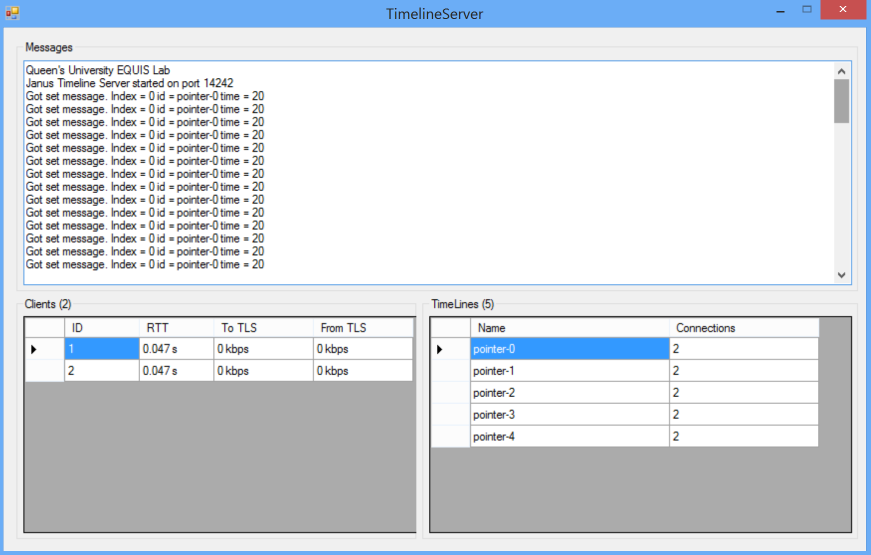Sort Clients table by ID column header
Image resolution: width=871 pixels, height=555 pixels.
pos(102,328)
